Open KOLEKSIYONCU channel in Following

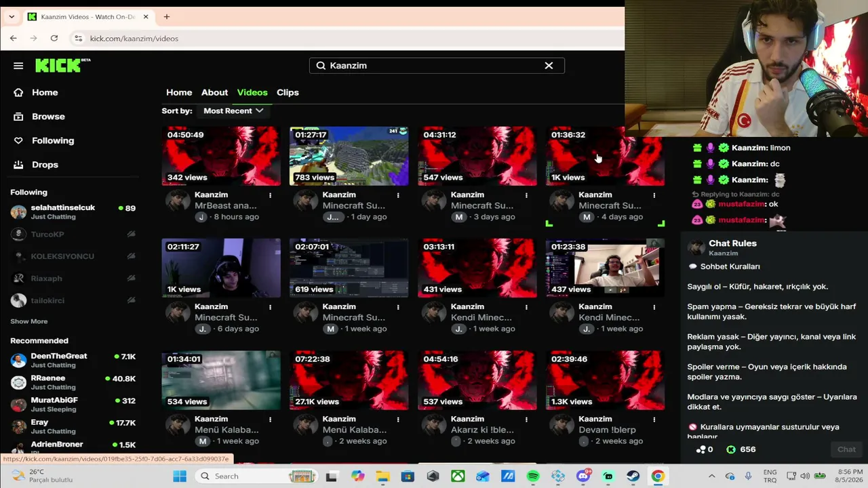click(x=73, y=256)
